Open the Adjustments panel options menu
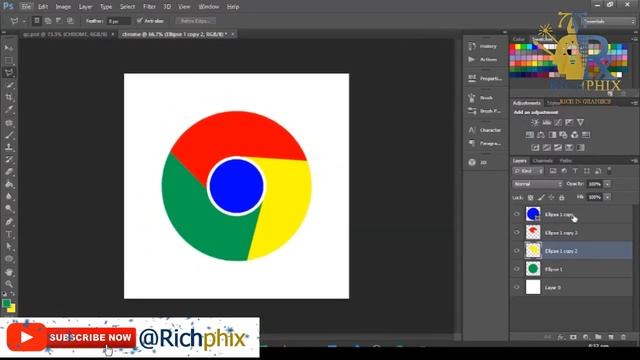The width and height of the screenshot is (640, 360). (x=634, y=103)
